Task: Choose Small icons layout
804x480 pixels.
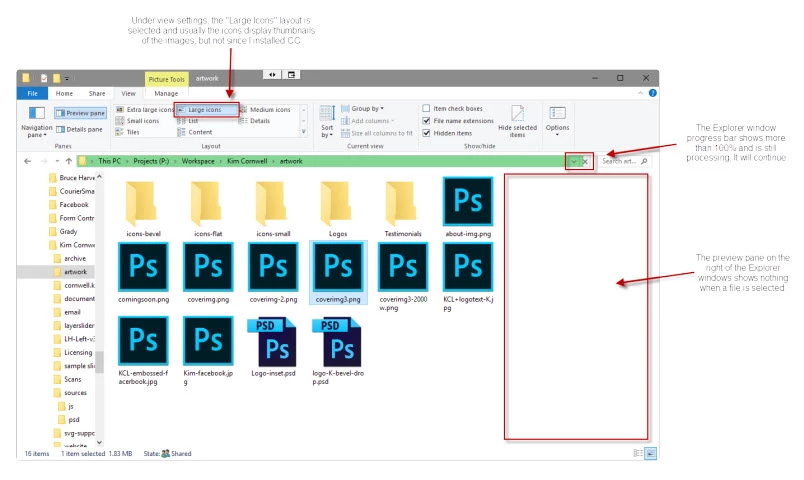Action: [x=137, y=121]
